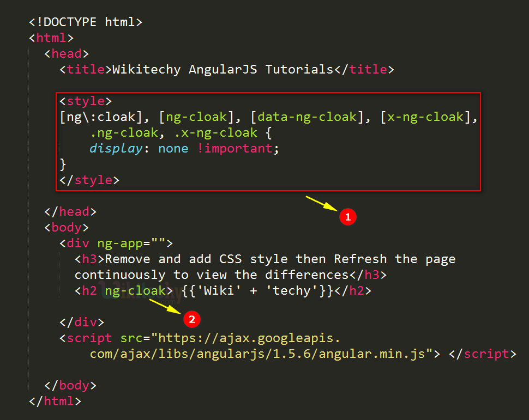
Task: Click the DOCTYPE html declaration line
Action: point(86,22)
